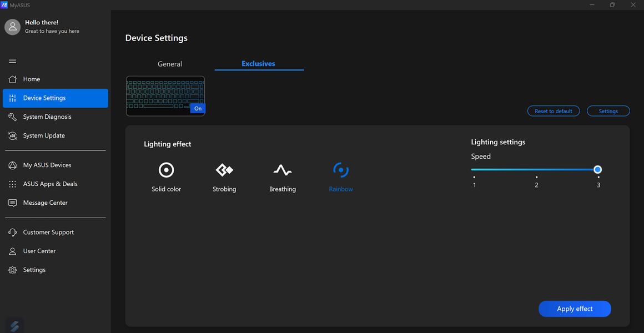Click the Settings button near Reset
644x333 pixels.
point(608,111)
